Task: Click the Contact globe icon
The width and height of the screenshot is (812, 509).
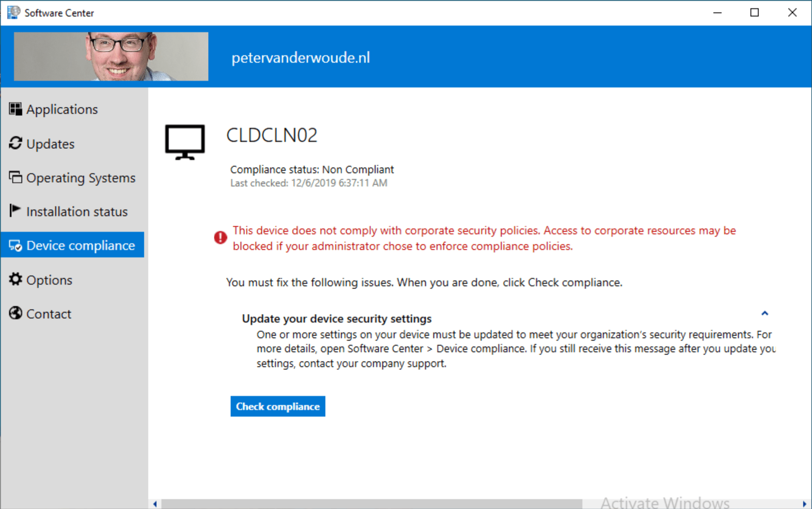Action: [15, 313]
